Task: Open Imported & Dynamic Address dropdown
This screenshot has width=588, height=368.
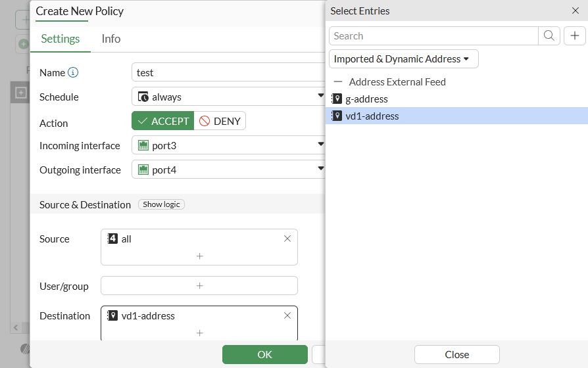Action: [403, 59]
